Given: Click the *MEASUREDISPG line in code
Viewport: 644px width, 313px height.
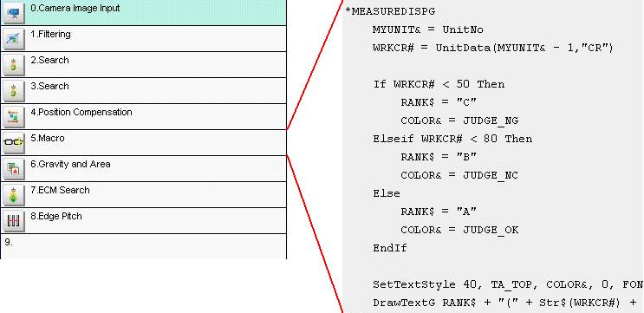Looking at the screenshot, I should tap(390, 11).
